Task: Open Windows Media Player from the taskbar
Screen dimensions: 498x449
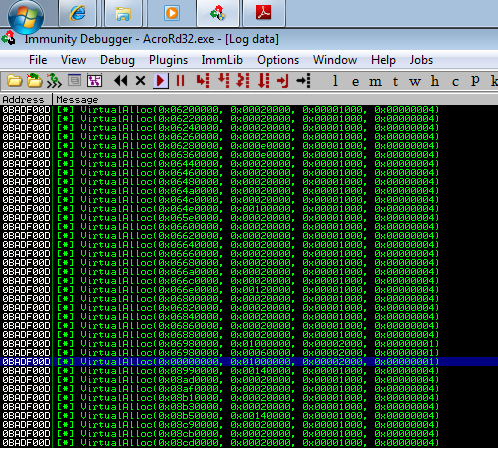Action: tap(172, 13)
